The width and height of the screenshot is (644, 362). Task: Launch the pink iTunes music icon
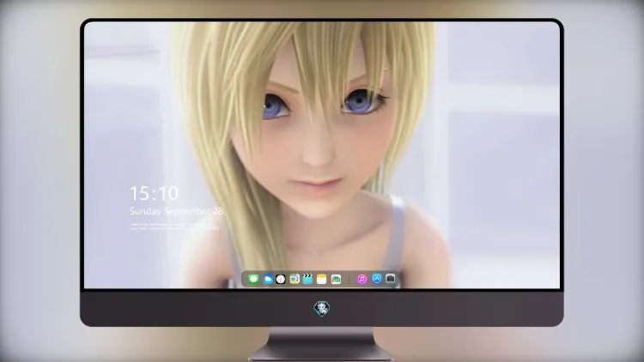coord(361,280)
